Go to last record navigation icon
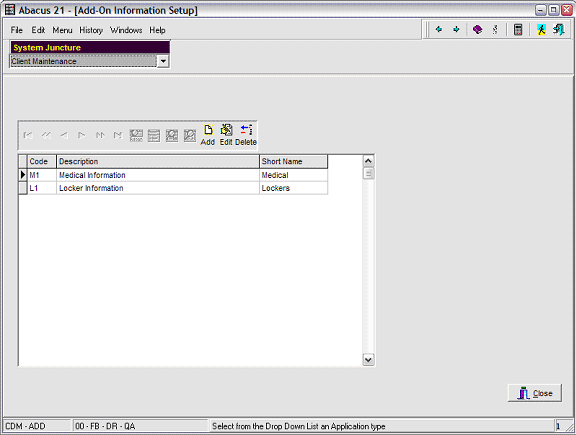This screenshot has height=435, width=576. [118, 136]
